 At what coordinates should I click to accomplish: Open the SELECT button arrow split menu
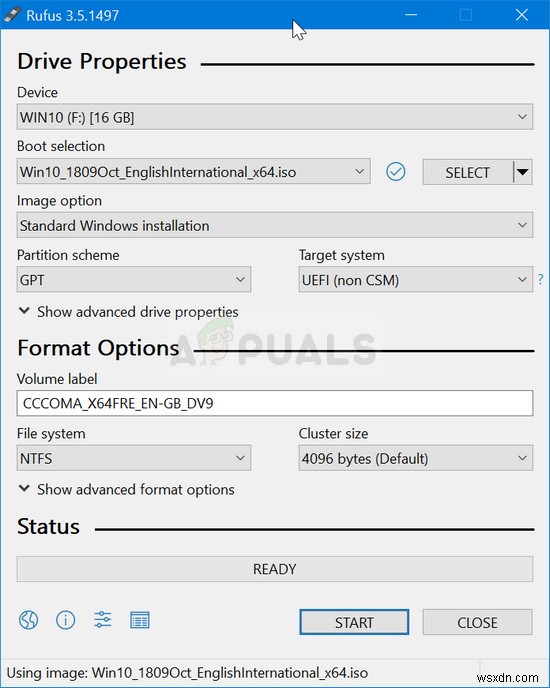tap(523, 172)
